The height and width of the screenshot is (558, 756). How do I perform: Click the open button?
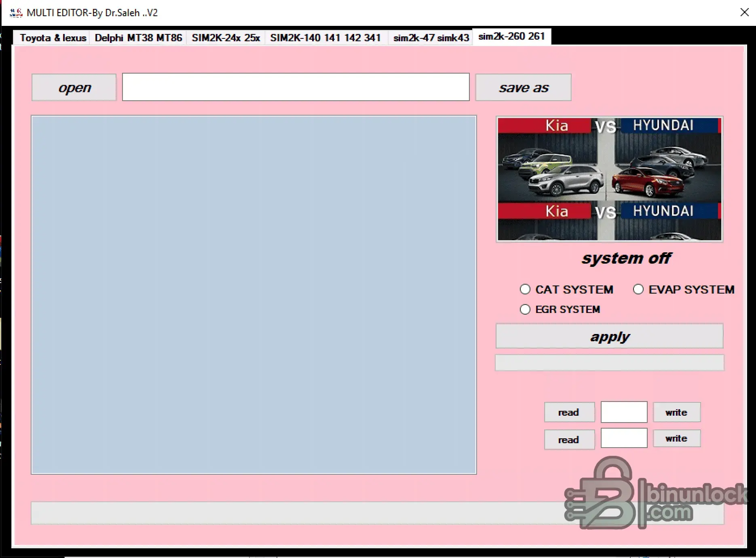click(74, 87)
